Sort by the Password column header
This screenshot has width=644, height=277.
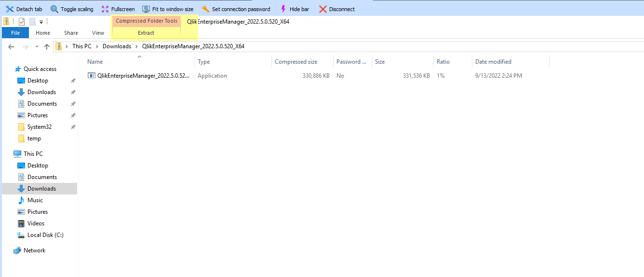tap(352, 62)
